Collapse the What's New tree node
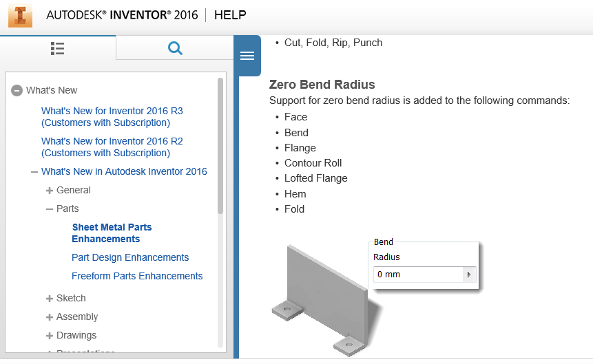The width and height of the screenshot is (593, 364). tap(17, 91)
